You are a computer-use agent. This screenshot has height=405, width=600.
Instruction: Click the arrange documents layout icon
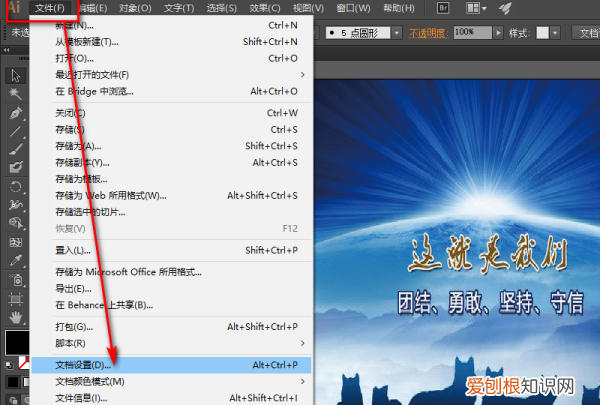(x=473, y=8)
